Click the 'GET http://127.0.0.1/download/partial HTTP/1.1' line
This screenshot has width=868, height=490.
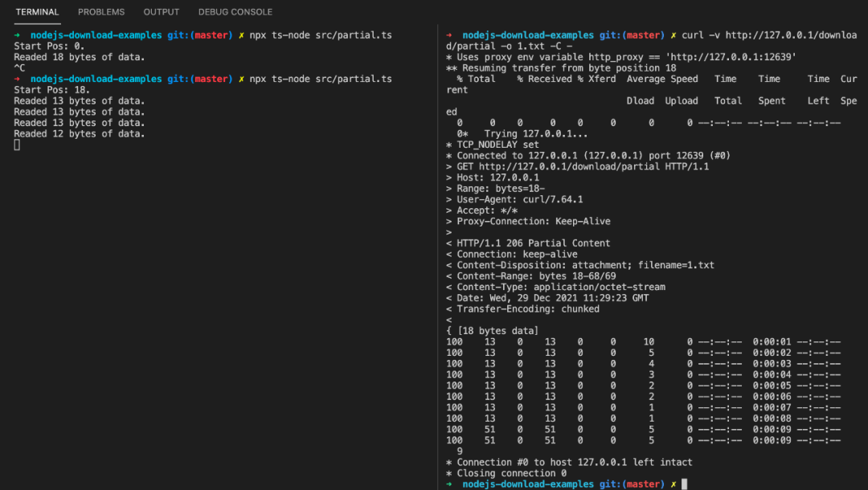[x=577, y=166]
